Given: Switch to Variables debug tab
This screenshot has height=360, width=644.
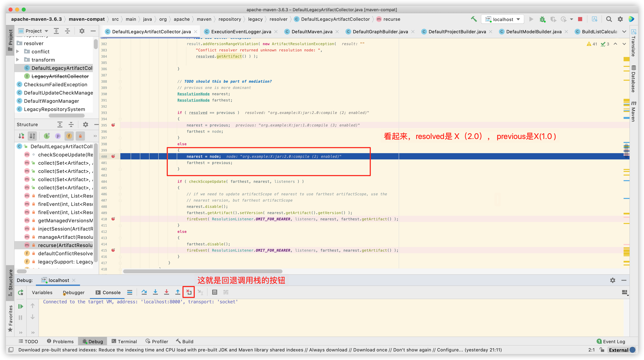Looking at the screenshot, I should pyautogui.click(x=42, y=292).
